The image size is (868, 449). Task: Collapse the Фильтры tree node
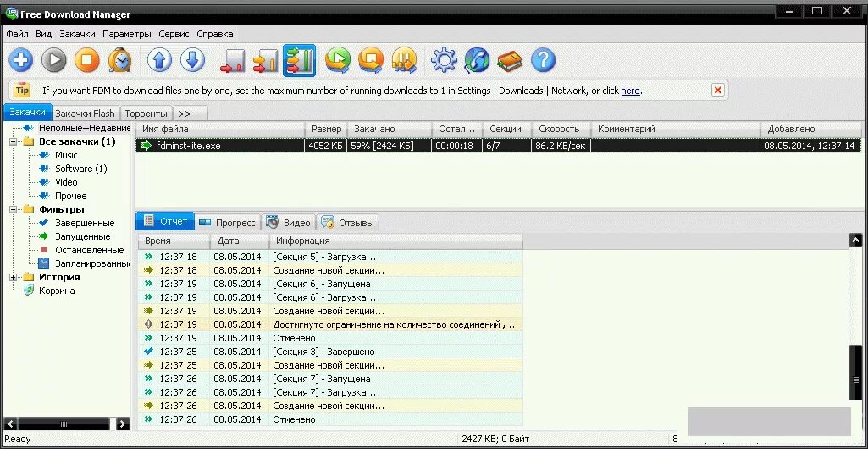pos(14,209)
